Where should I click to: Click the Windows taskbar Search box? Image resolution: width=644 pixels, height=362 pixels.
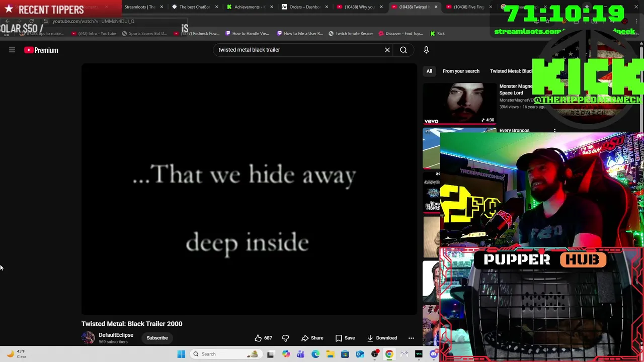tap(226, 354)
